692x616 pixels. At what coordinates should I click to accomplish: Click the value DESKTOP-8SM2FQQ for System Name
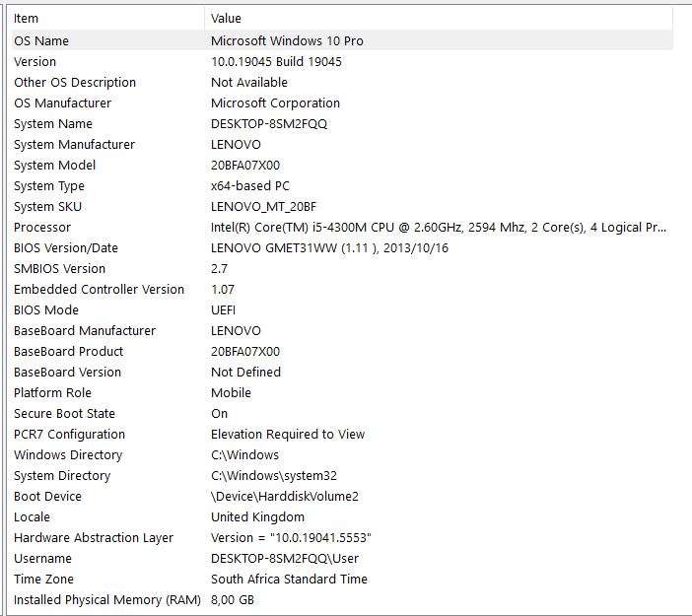[x=269, y=124]
